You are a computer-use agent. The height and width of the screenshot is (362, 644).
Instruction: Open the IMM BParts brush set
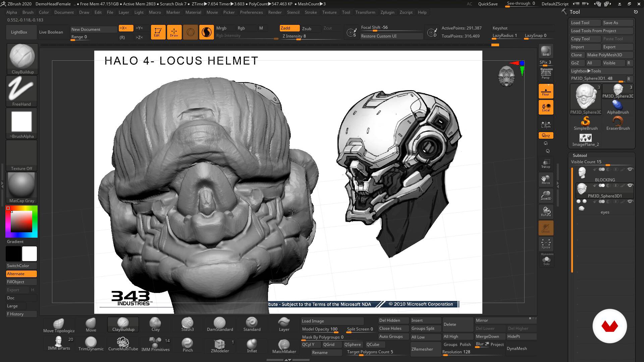[x=59, y=344]
